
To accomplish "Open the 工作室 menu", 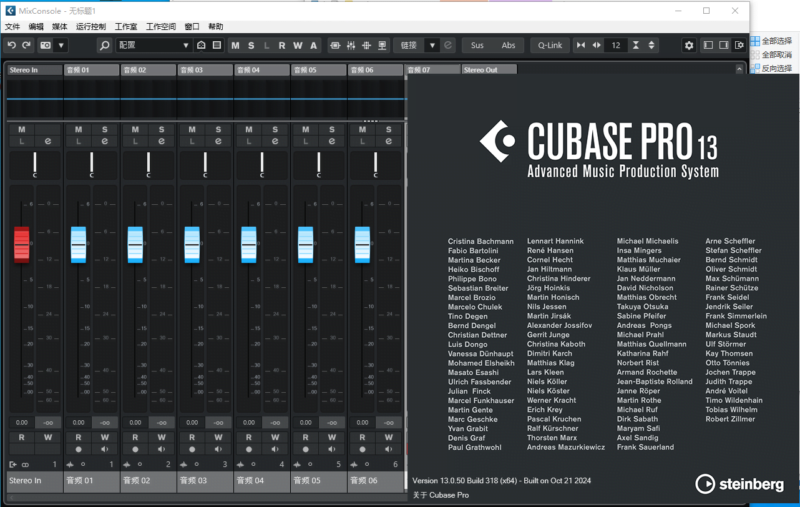I will pyautogui.click(x=126, y=27).
